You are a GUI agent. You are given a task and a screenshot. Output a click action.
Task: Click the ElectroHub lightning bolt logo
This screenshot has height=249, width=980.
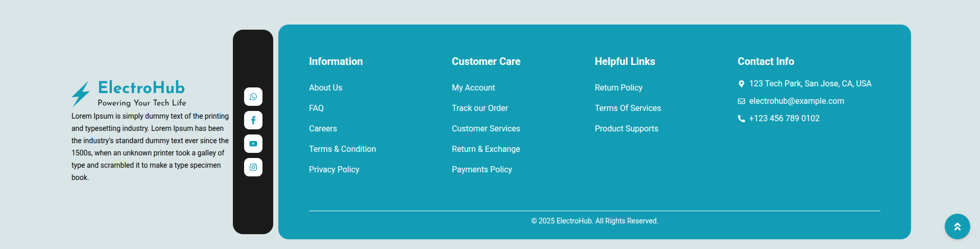[x=81, y=94]
